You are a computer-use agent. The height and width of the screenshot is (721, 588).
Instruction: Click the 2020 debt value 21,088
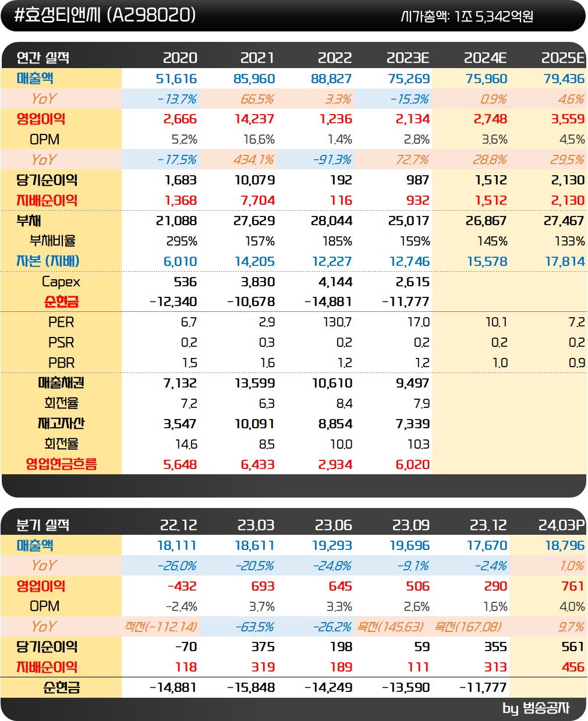click(176, 221)
